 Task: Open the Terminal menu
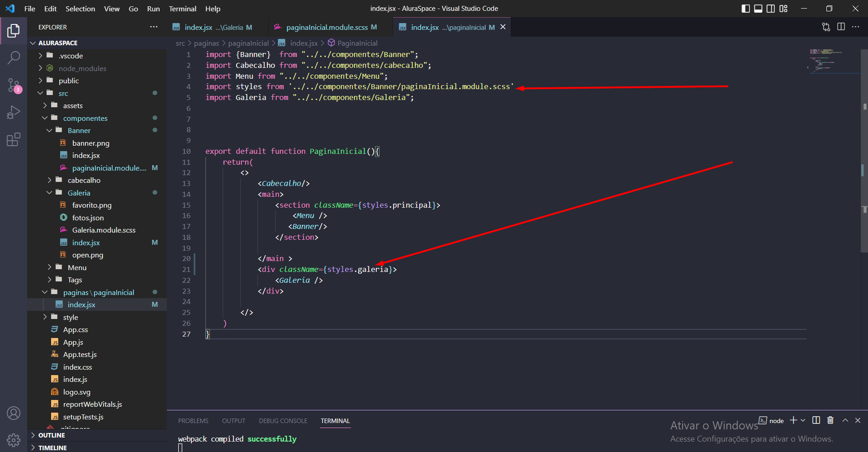click(x=183, y=9)
